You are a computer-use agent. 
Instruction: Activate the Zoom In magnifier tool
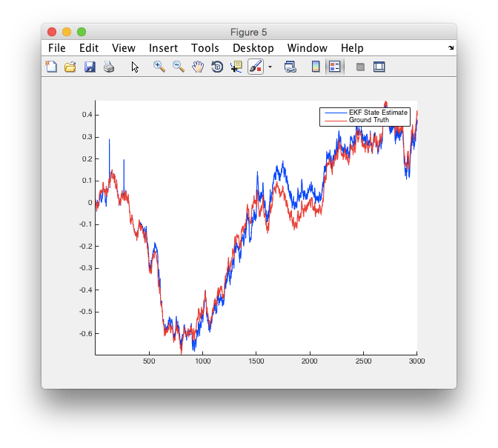[x=159, y=67]
